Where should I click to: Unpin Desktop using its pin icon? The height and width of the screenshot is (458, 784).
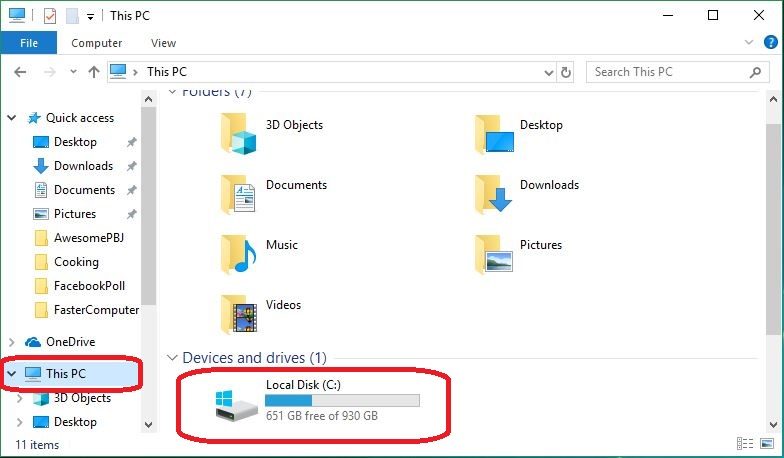click(x=132, y=142)
